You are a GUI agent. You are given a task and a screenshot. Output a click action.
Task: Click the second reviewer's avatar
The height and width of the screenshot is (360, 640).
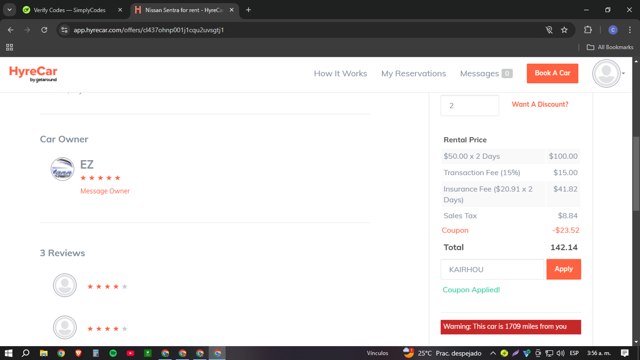click(64, 327)
